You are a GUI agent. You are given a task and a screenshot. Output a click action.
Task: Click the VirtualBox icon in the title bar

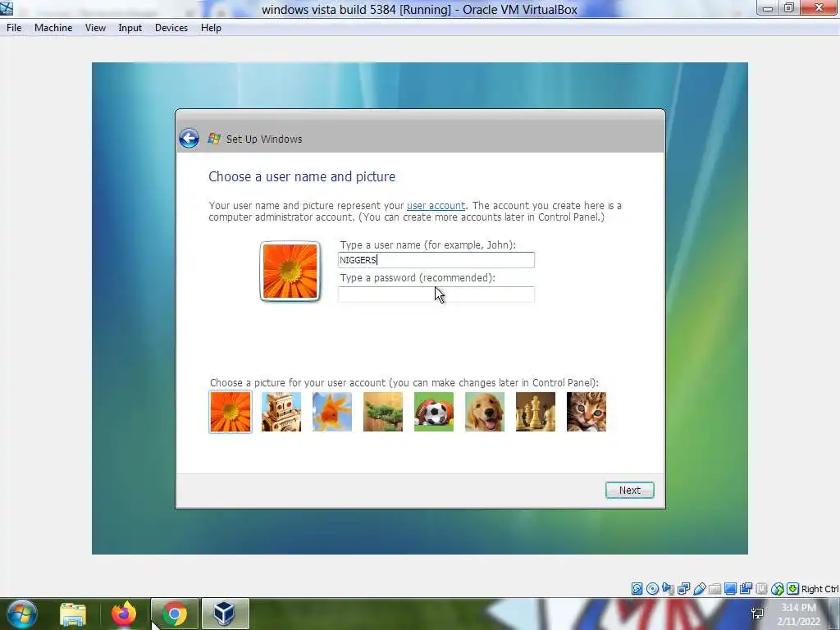7,7
